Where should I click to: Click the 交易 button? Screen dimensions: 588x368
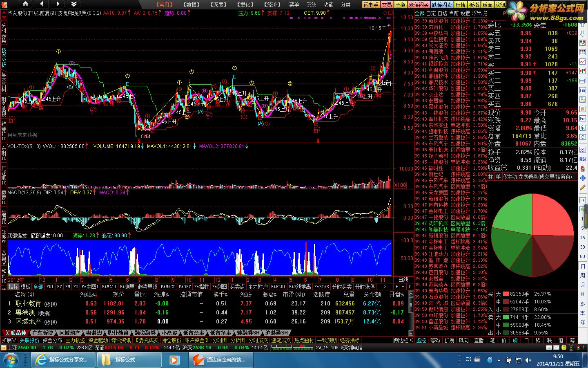pyautogui.click(x=387, y=5)
